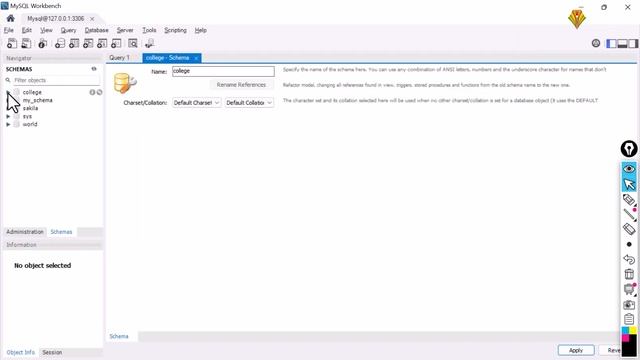The width and height of the screenshot is (640, 360).
Task: Select the cursor tool in pen toolbar
Action: (x=629, y=184)
